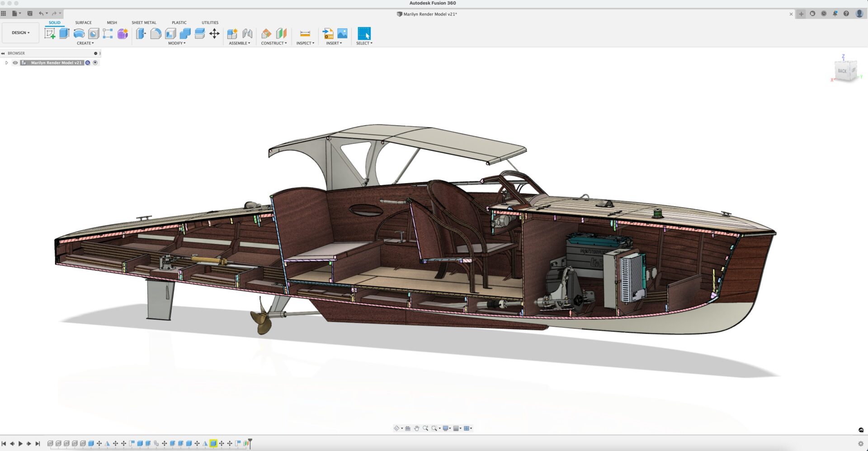Click the Move/Copy arrows tool
This screenshot has height=451, width=868.
coord(214,33)
